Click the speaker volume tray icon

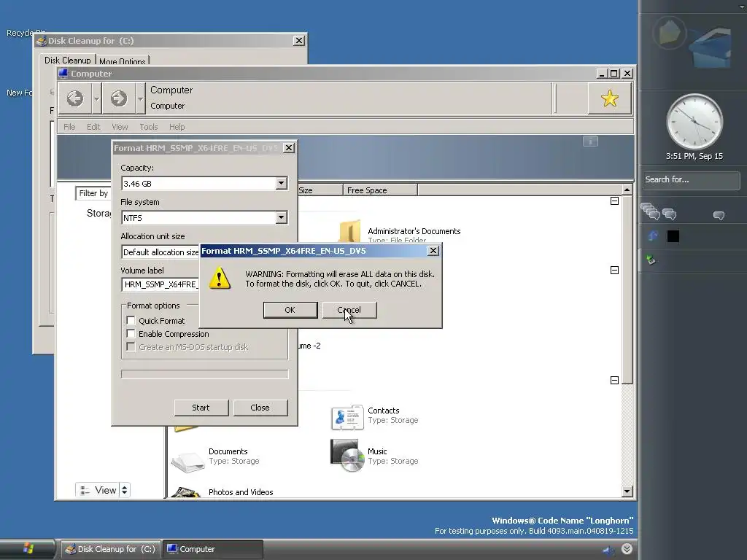pos(608,550)
